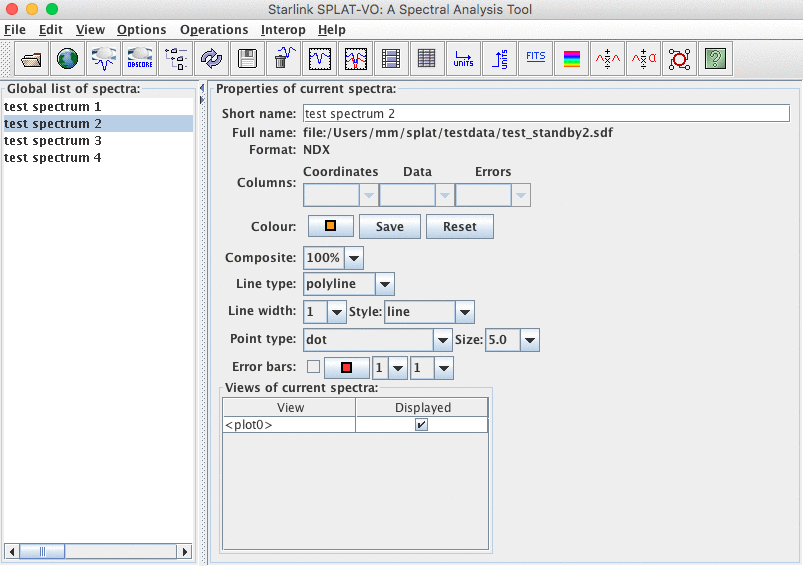Screen dimensions: 803x566
Task: Open the File menu
Action: [15, 30]
